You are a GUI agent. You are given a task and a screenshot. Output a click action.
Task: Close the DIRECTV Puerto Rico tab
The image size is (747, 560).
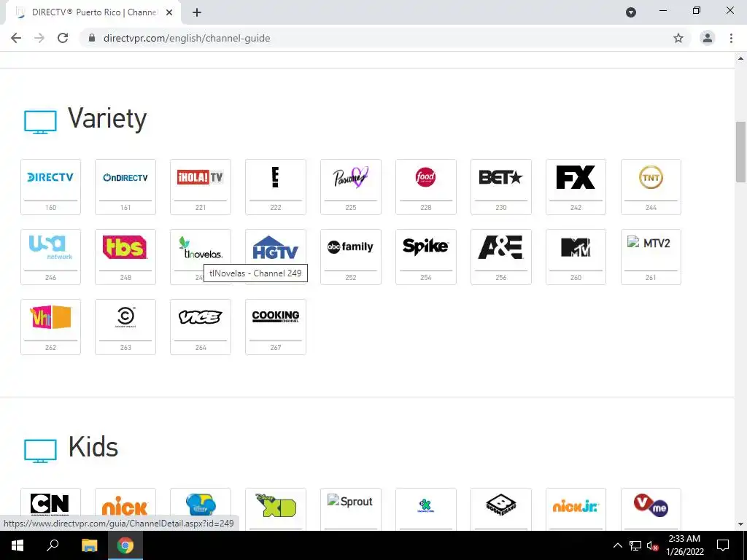169,12
